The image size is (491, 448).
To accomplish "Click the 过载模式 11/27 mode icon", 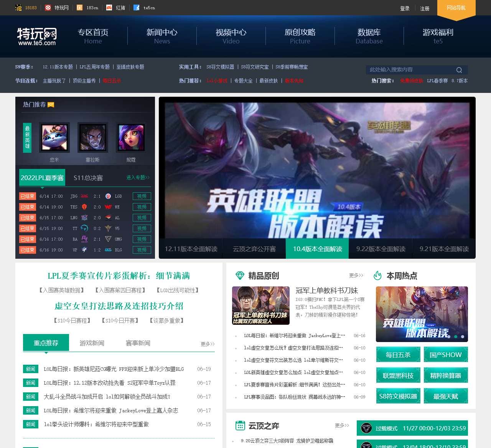I will [x=367, y=428].
